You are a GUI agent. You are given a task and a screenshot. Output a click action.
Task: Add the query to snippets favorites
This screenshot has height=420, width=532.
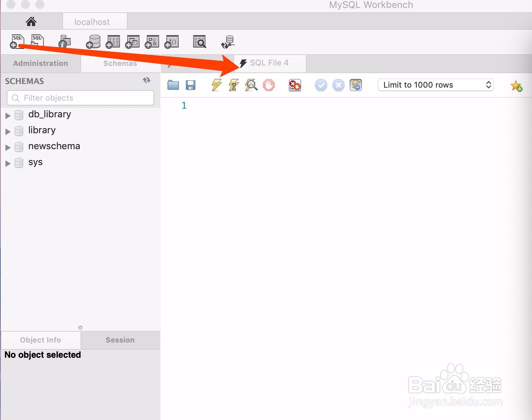(x=516, y=86)
